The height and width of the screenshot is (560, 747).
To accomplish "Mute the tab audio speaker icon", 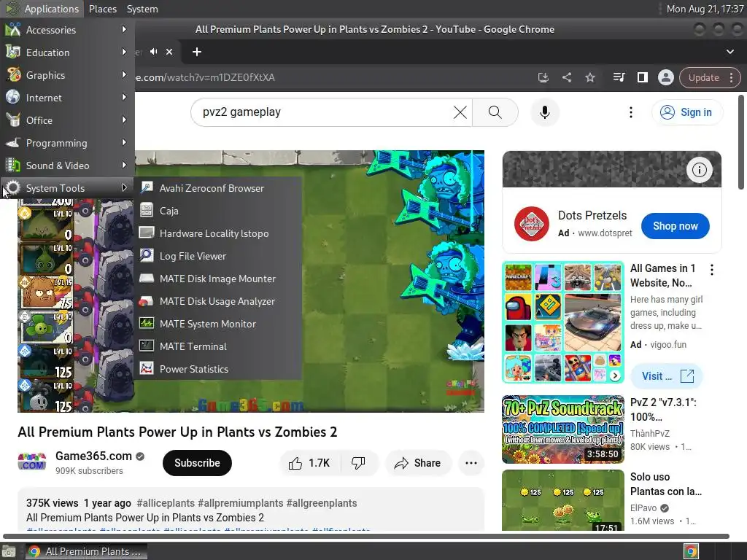I will 153,52.
